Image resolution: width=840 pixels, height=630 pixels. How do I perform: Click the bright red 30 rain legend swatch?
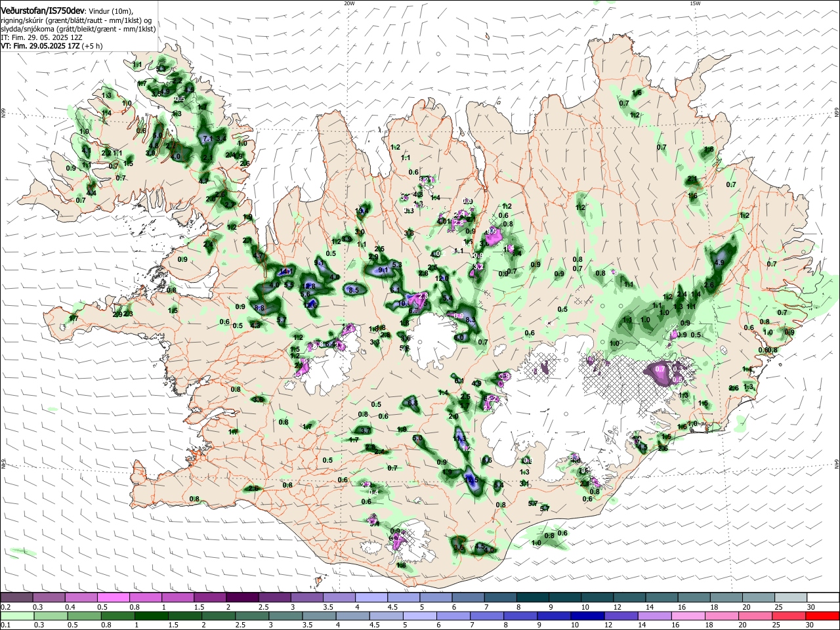click(x=822, y=616)
